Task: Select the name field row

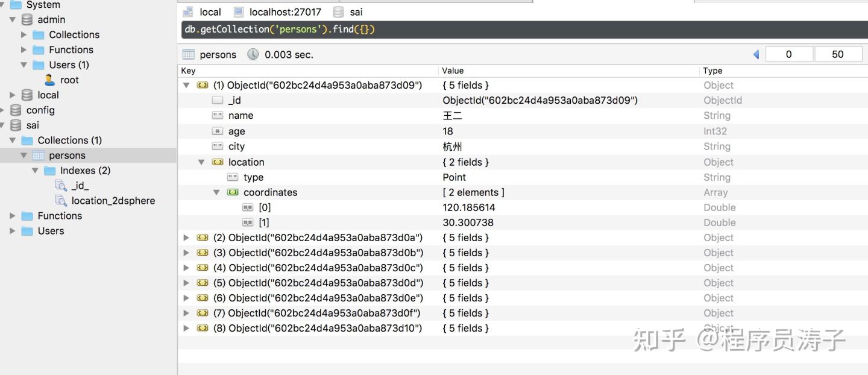Action: [x=241, y=116]
